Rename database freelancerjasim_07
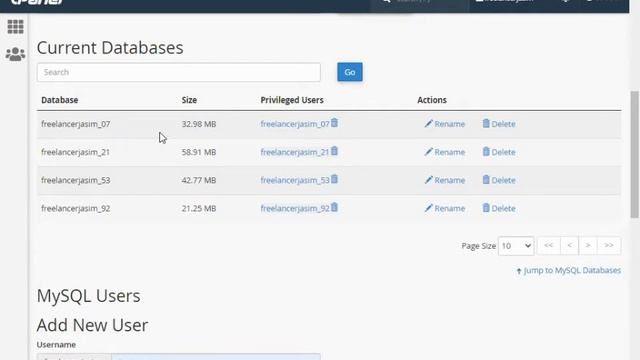Image resolution: width=640 pixels, height=360 pixels. (x=444, y=124)
